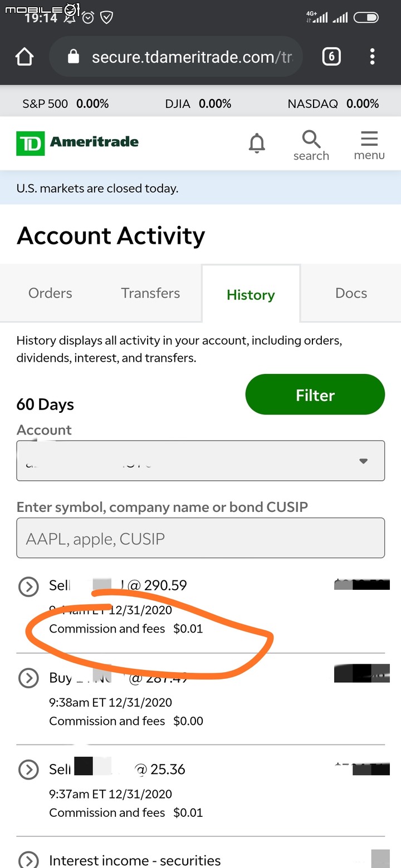Open the browser tab switcher showing 6
This screenshot has height=868, width=401.
(331, 56)
